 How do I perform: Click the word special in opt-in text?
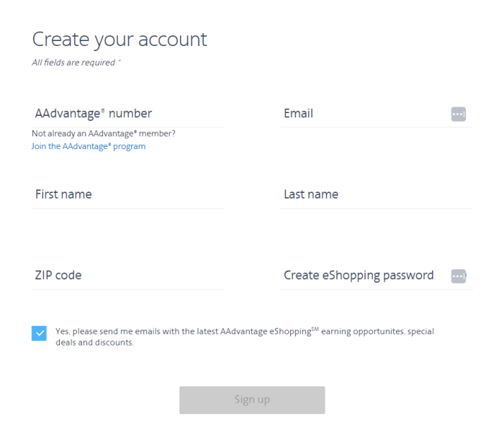[x=421, y=331]
